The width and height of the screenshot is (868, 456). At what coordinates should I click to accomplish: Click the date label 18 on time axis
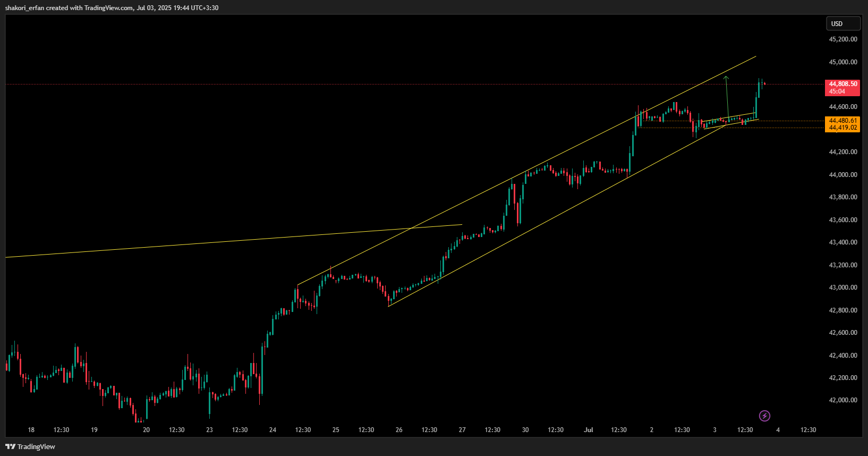31,430
